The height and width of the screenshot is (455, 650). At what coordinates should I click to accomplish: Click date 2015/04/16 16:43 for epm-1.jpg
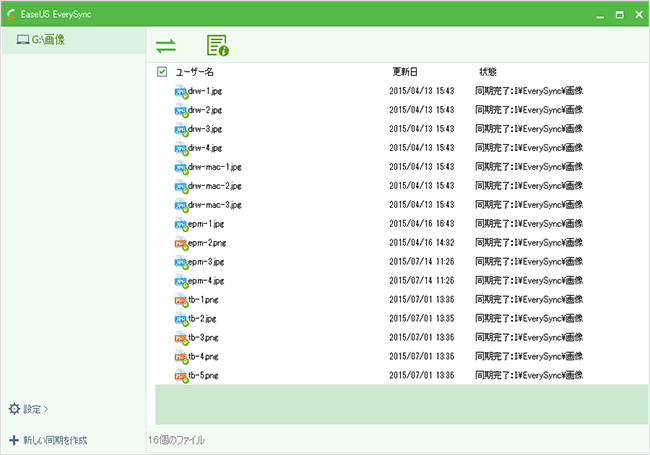coord(422,224)
